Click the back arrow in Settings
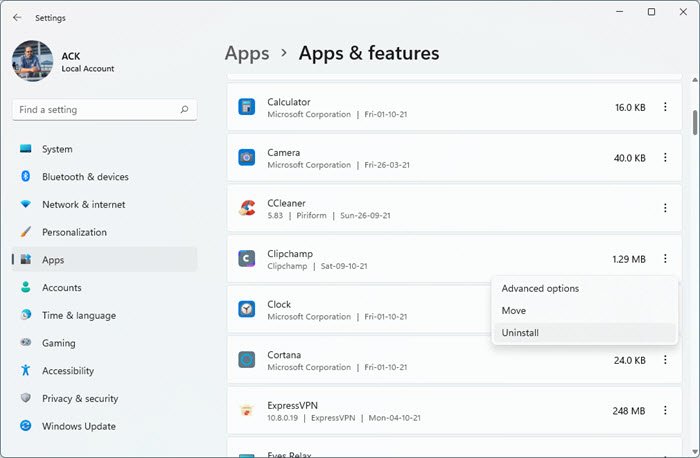 coord(17,17)
